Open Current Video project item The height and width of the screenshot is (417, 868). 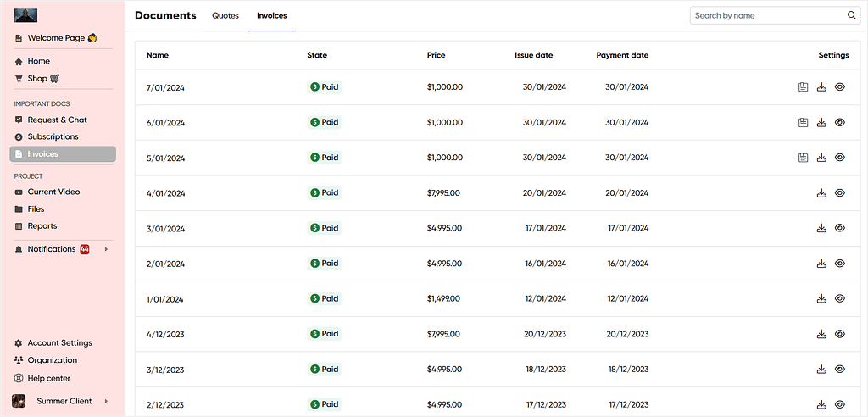coord(47,192)
